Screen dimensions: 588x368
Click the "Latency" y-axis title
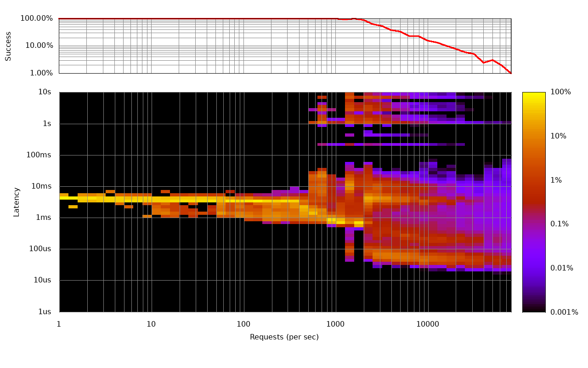tap(17, 202)
